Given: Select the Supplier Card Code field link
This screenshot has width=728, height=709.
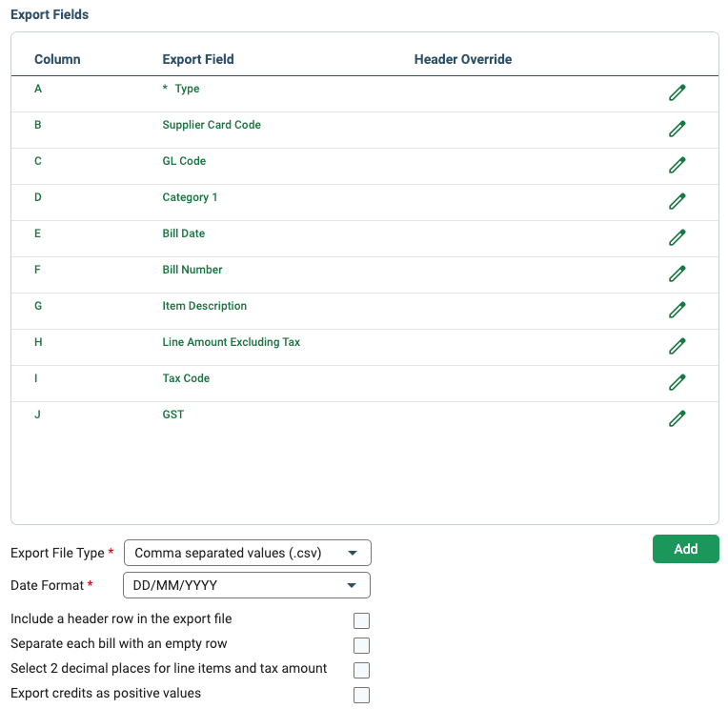Looking at the screenshot, I should point(212,125).
